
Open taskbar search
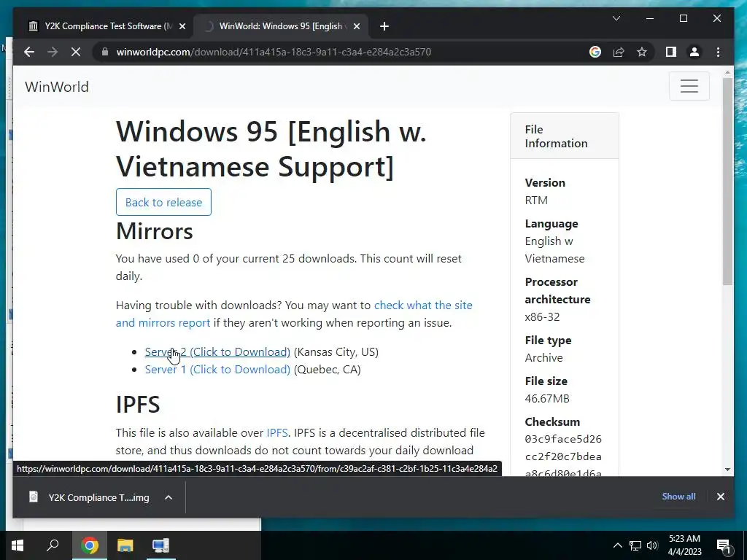coord(53,545)
